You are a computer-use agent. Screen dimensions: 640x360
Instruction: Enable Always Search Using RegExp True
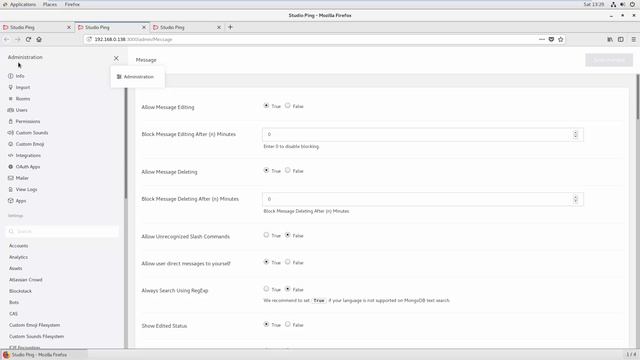click(x=266, y=289)
